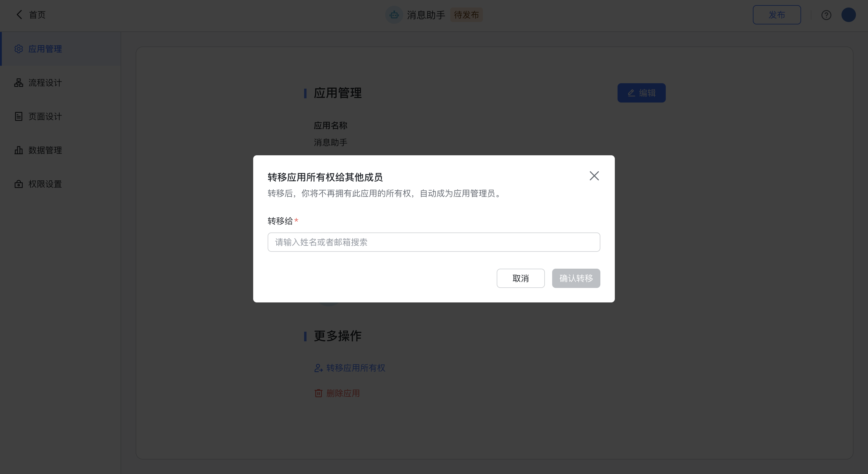The image size is (868, 474).
Task: Click the 消息助手 application name value
Action: [x=330, y=142]
